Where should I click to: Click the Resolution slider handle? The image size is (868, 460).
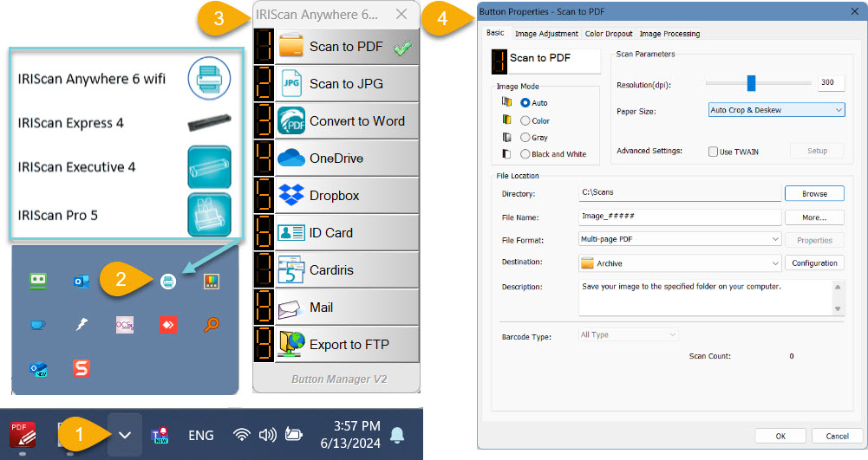(x=751, y=83)
